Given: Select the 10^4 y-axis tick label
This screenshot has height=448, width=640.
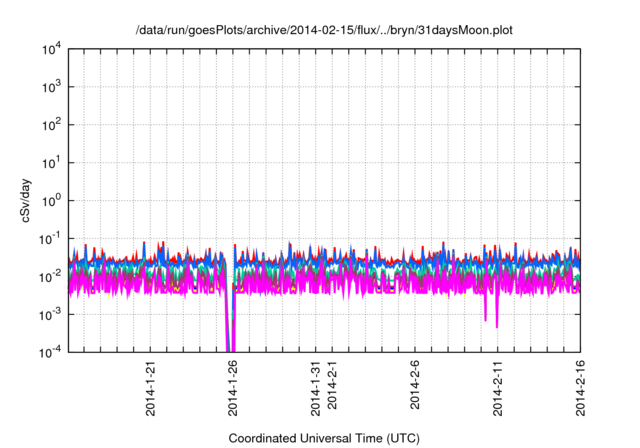Looking at the screenshot, I should tap(52, 49).
